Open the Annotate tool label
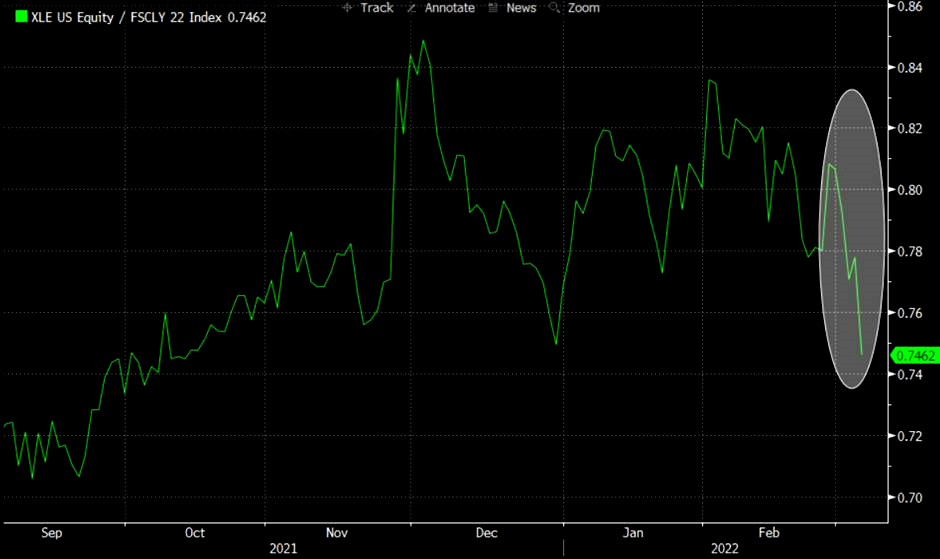 450,8
